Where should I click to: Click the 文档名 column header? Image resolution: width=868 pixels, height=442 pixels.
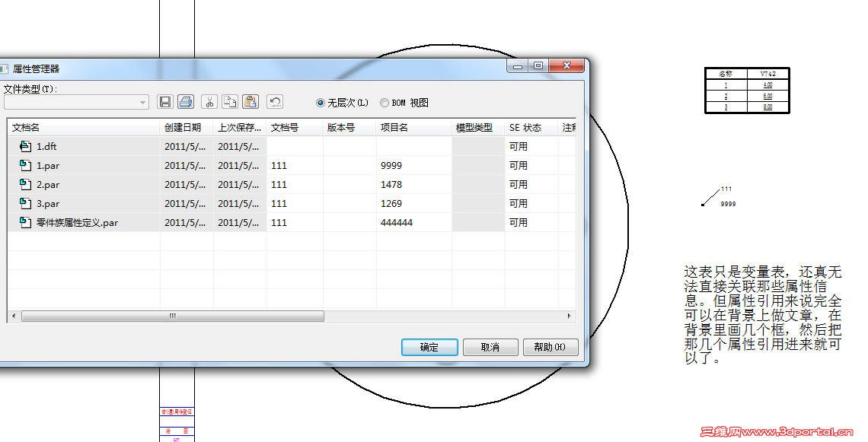(84, 127)
